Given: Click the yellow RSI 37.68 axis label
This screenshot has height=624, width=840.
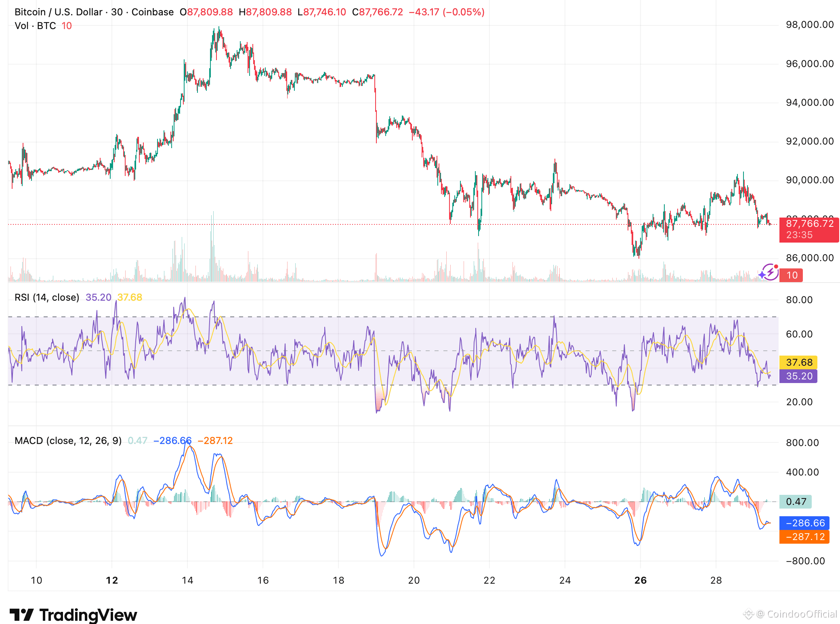Looking at the screenshot, I should 798,362.
